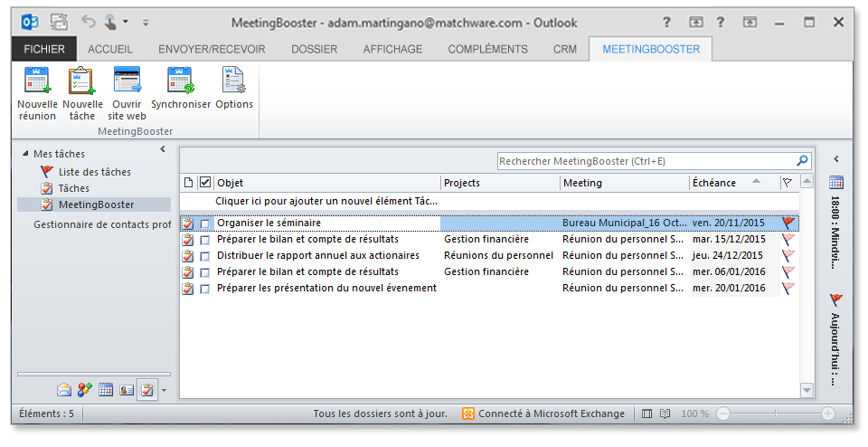Image resolution: width=868 pixels, height=447 pixels.
Task: Customize quick access toolbar dropdown
Action: 146,23
